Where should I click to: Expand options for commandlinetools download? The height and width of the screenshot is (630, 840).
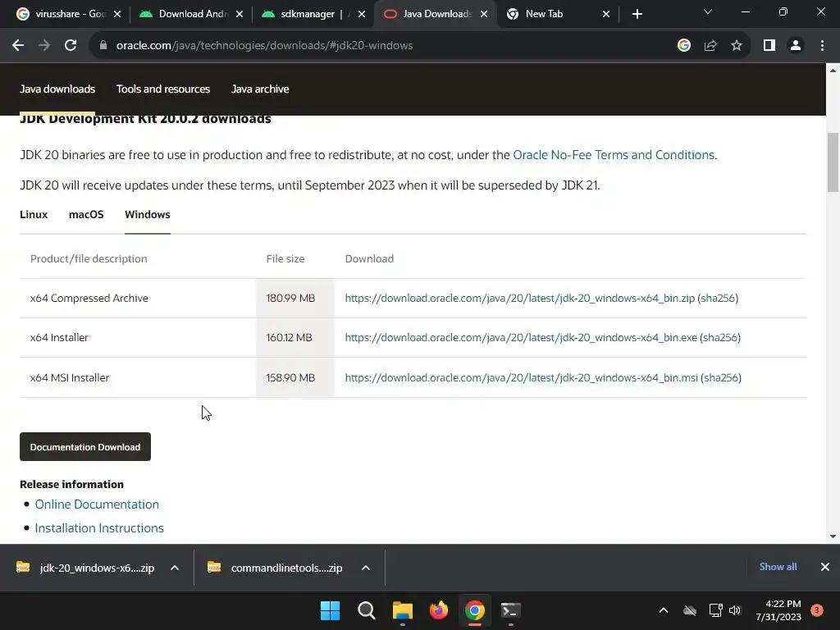pos(366,568)
